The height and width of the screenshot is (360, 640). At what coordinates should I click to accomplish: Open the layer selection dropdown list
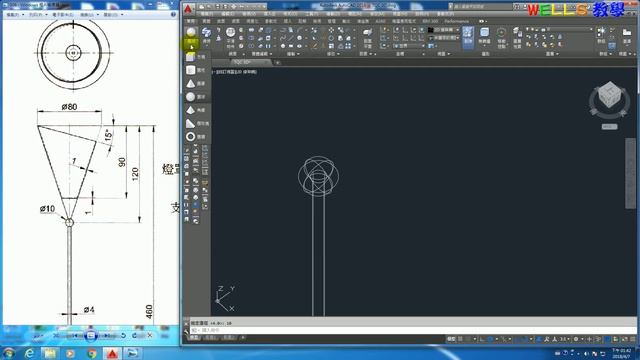[x=560, y=29]
